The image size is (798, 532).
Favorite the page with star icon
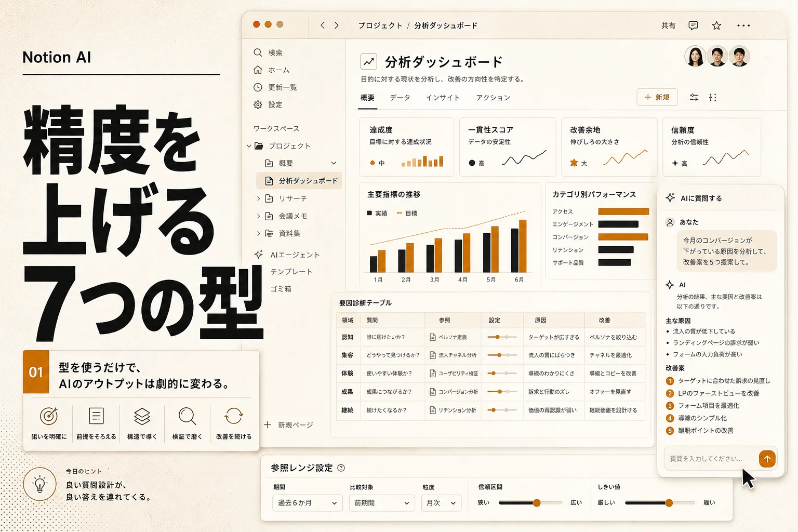pos(716,25)
